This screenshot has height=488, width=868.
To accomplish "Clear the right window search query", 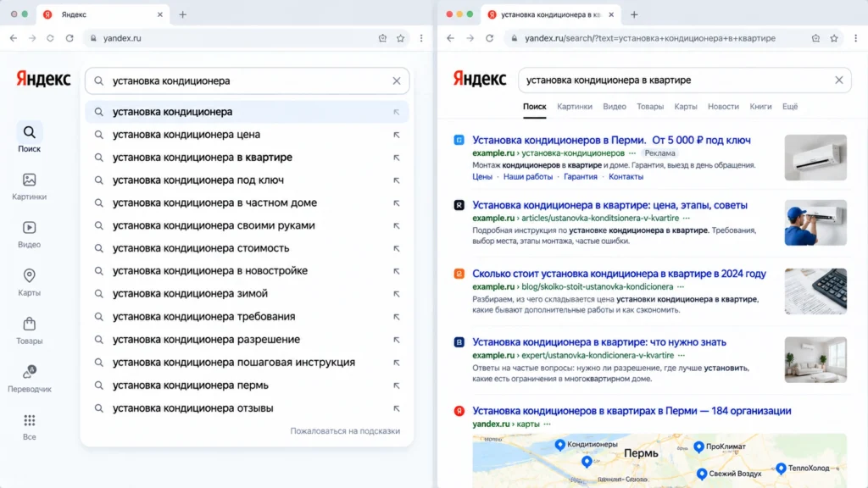I will click(838, 80).
